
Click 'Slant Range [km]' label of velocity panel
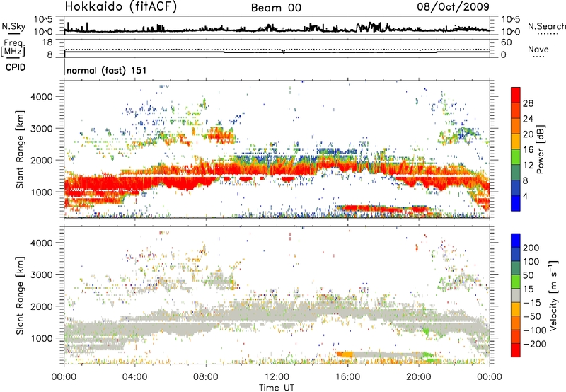20,296
